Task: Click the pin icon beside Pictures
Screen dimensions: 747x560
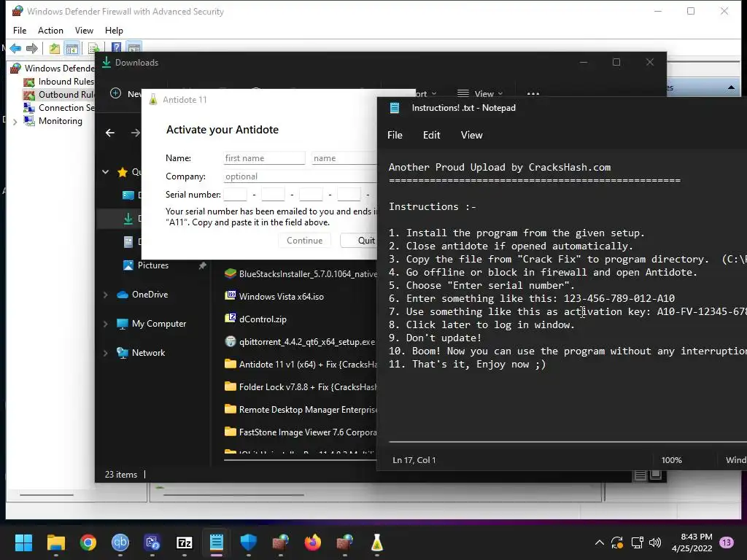Action: (x=203, y=265)
